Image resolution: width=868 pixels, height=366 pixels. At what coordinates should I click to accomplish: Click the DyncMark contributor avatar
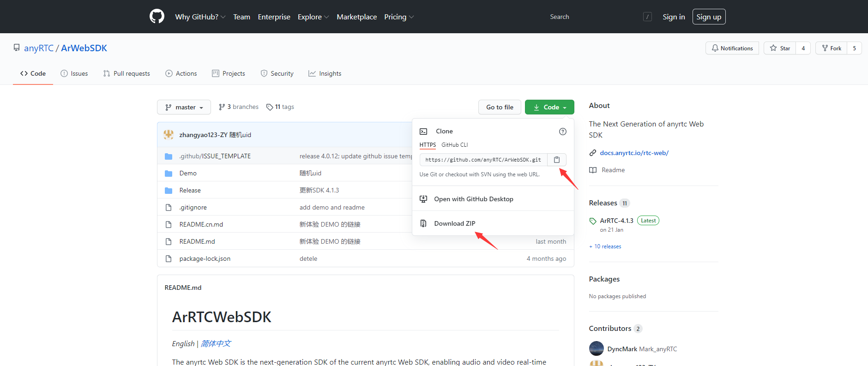[597, 348]
